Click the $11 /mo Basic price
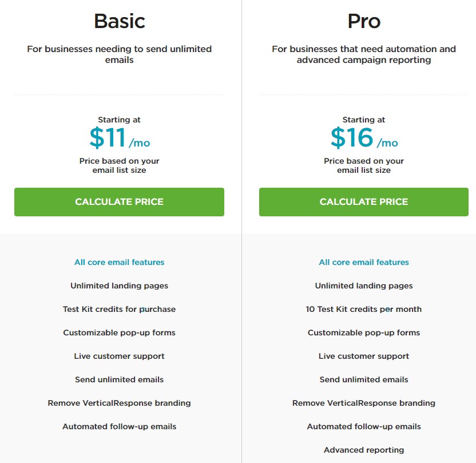Image resolution: width=476 pixels, height=463 pixels. click(120, 137)
